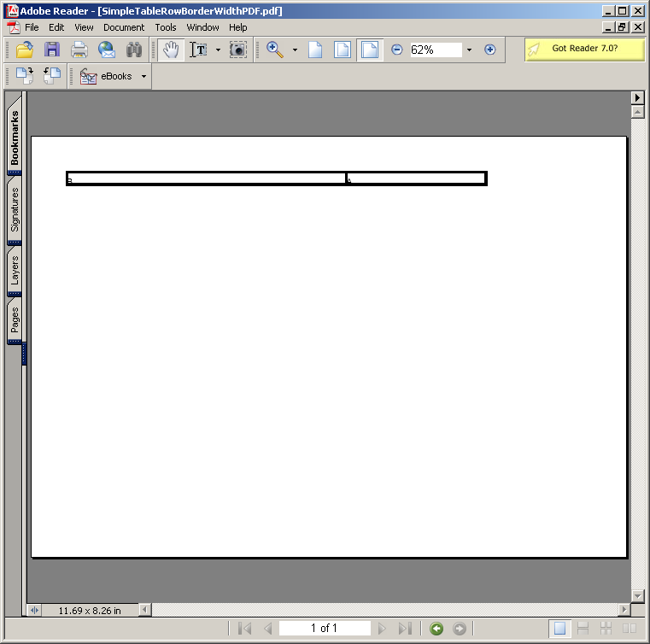Click the page number field '1 of 1'
The height and width of the screenshot is (644, 650).
pos(325,629)
